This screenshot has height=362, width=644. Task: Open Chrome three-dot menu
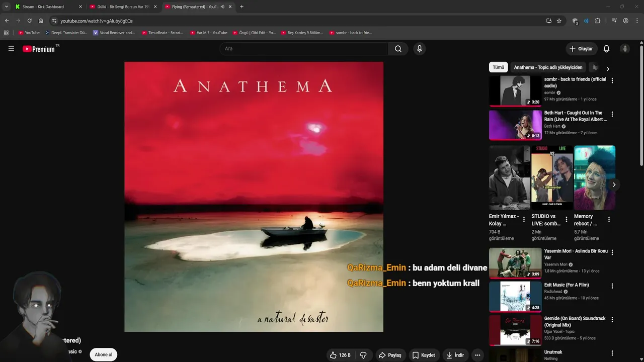click(x=637, y=21)
